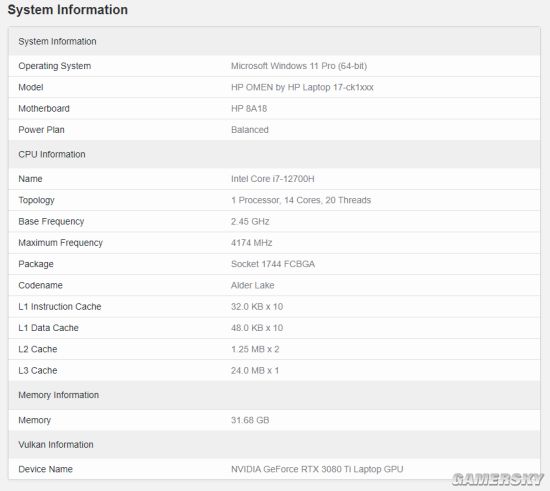
Task: Select the CPU Information section header
Action: pos(52,154)
